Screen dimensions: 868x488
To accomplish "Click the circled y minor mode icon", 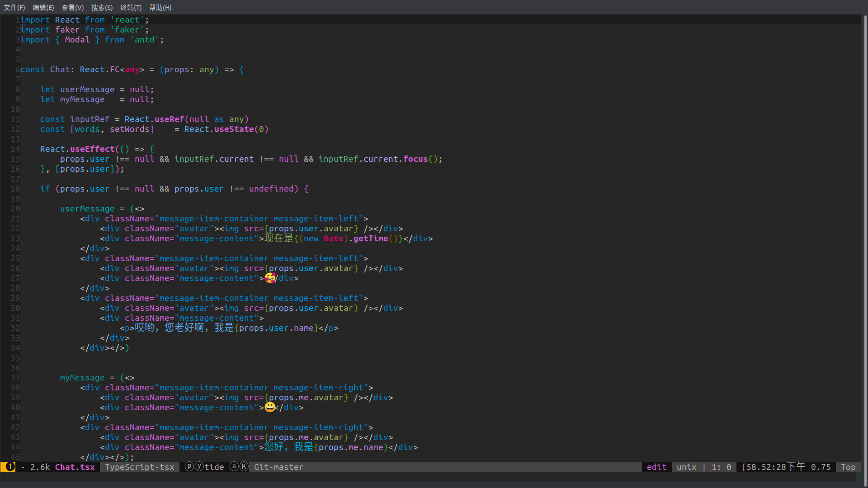I will pyautogui.click(x=199, y=467).
